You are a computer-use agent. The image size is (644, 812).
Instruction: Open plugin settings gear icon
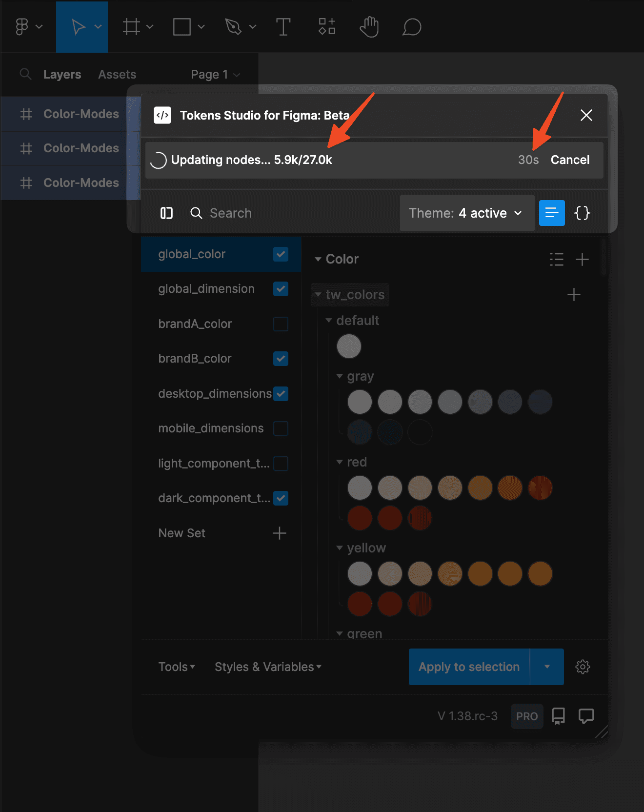(583, 667)
